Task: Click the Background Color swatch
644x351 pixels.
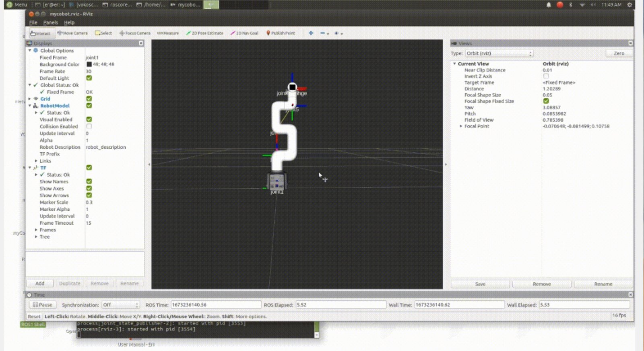Action: (x=89, y=64)
